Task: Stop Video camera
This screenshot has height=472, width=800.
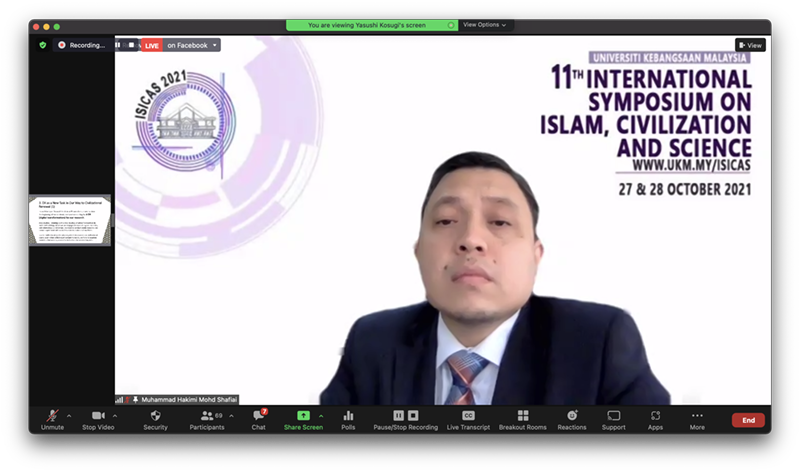Action: coord(98,418)
